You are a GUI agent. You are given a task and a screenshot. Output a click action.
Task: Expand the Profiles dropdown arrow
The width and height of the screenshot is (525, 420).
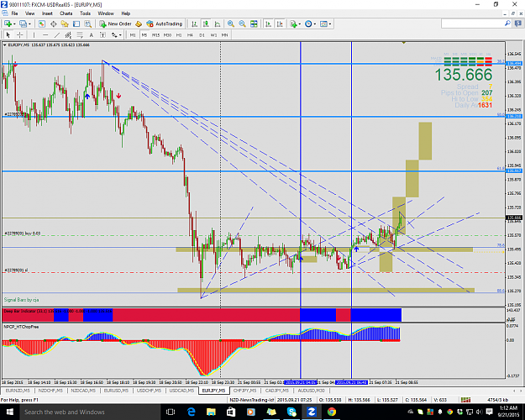point(29,24)
